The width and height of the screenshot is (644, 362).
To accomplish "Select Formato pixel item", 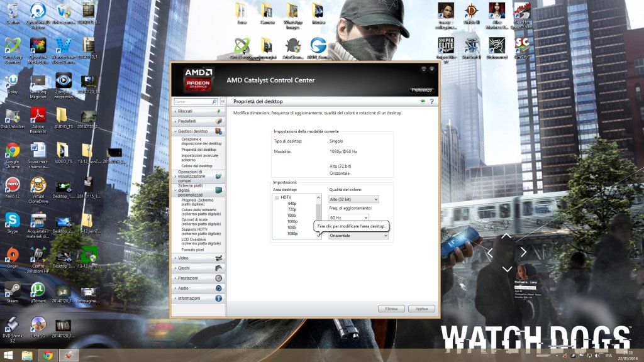I will coord(192,250).
